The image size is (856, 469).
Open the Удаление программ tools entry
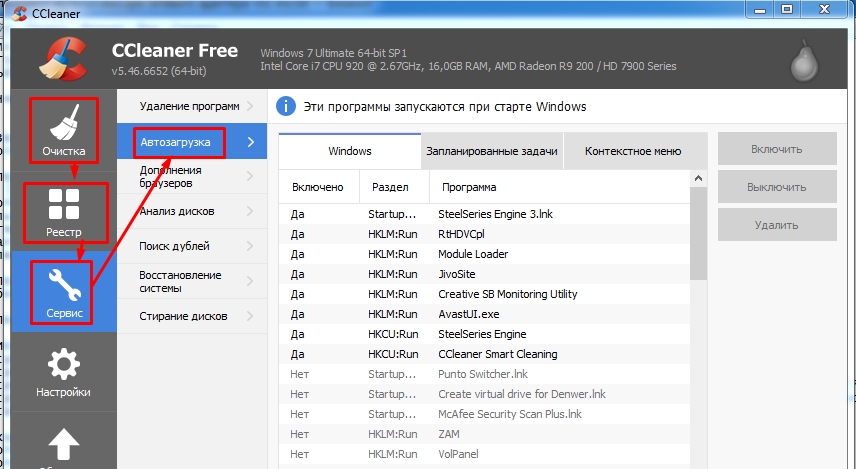click(x=192, y=106)
